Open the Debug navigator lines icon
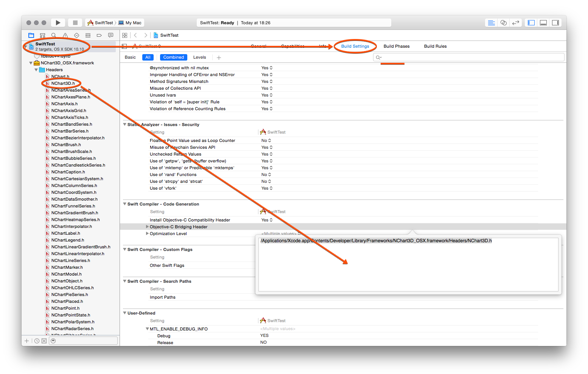Screen dimensions: 588x374 [x=88, y=35]
